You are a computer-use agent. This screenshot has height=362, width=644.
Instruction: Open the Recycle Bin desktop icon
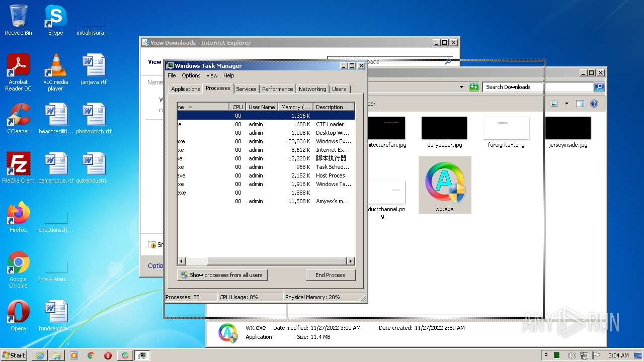tap(18, 20)
